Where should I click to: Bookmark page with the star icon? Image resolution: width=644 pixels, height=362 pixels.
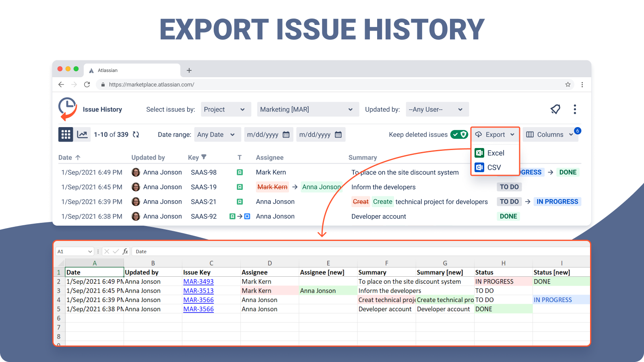click(568, 84)
